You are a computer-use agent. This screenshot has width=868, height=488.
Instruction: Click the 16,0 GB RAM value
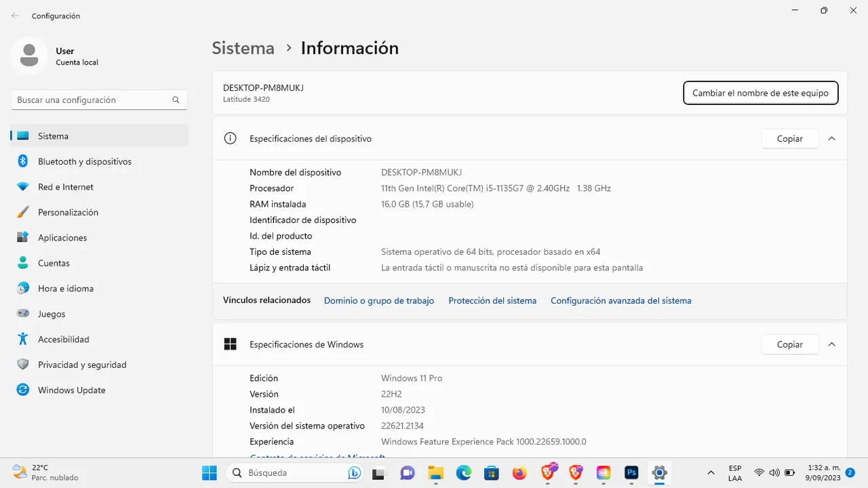pos(427,204)
